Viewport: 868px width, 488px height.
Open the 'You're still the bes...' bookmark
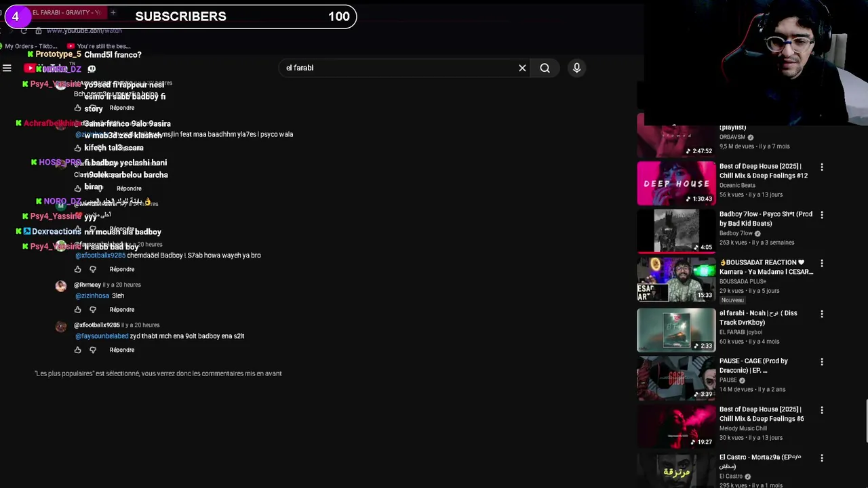(99, 46)
